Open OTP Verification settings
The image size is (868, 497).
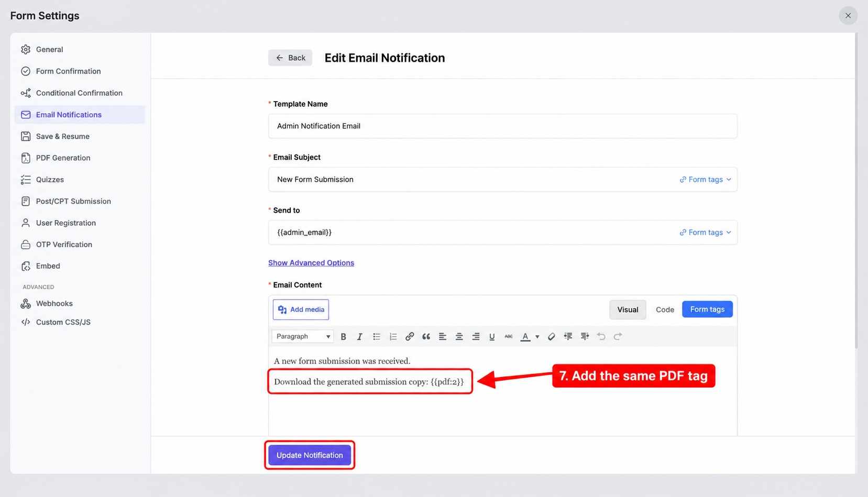click(80, 245)
